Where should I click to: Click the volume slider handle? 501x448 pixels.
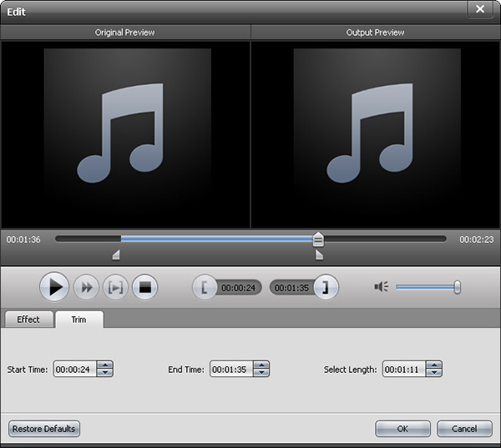(458, 287)
